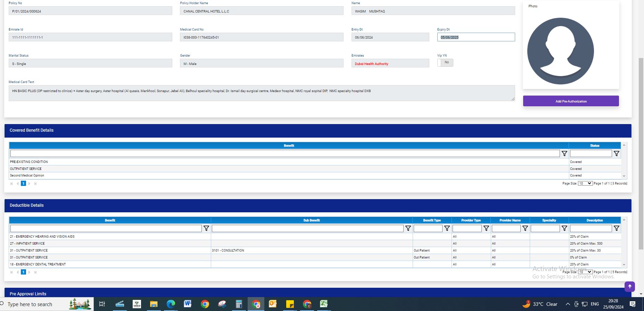Click the Sub Benefit column filter icon
This screenshot has width=644, height=311.
(408, 228)
